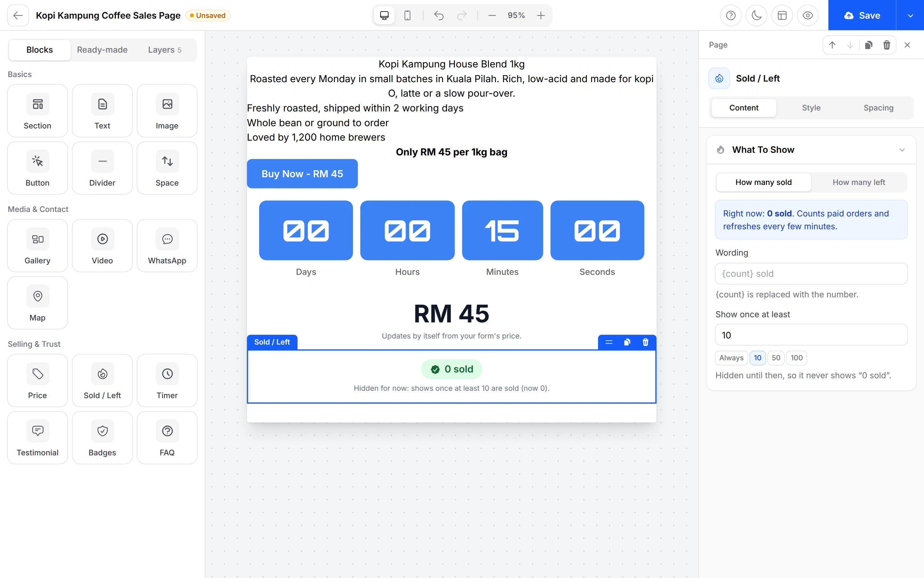Add a Space block
The image size is (924, 578).
click(x=167, y=168)
